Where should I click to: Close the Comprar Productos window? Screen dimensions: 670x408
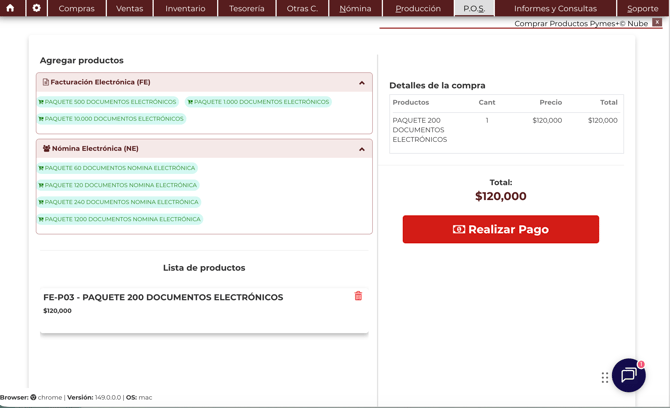pos(657,23)
